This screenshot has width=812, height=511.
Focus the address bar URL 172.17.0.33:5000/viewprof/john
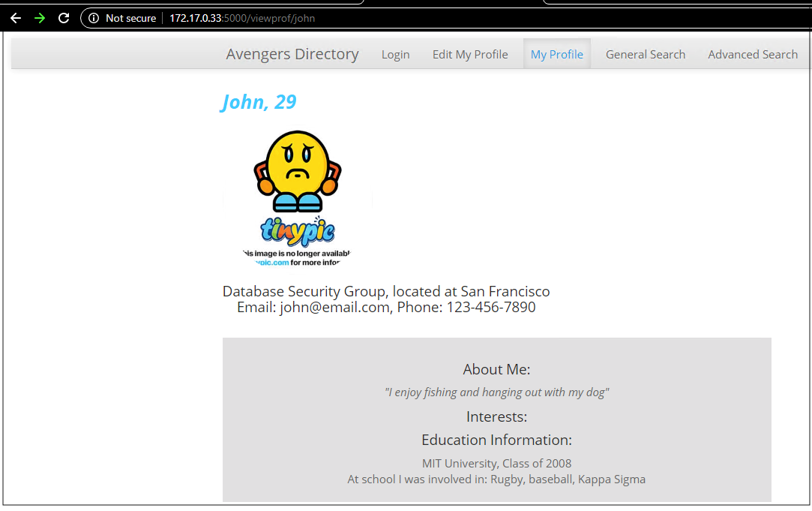242,18
